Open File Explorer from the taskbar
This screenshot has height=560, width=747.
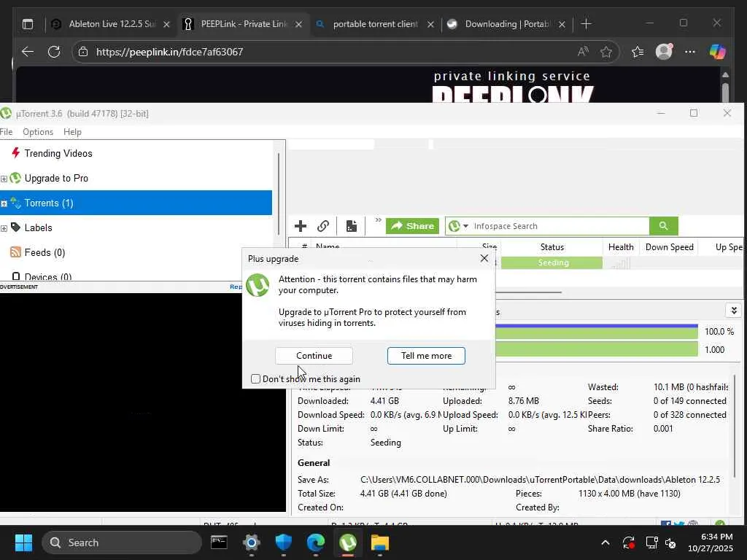(379, 542)
